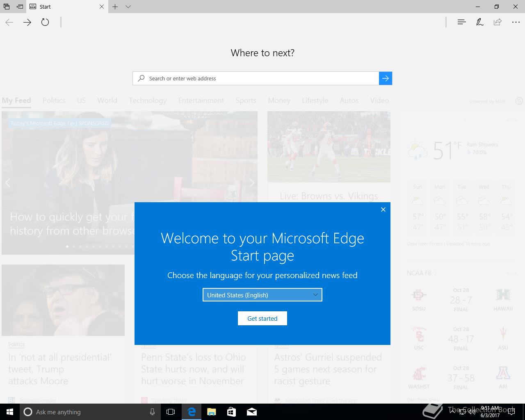Screen dimensions: 525x420
Task: Click the 51°F current temperature
Action: click(x=447, y=150)
